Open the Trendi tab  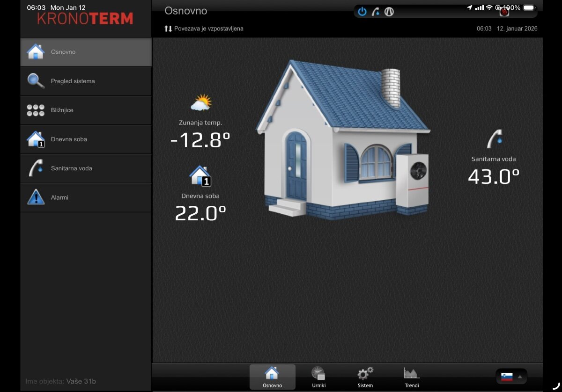click(412, 377)
